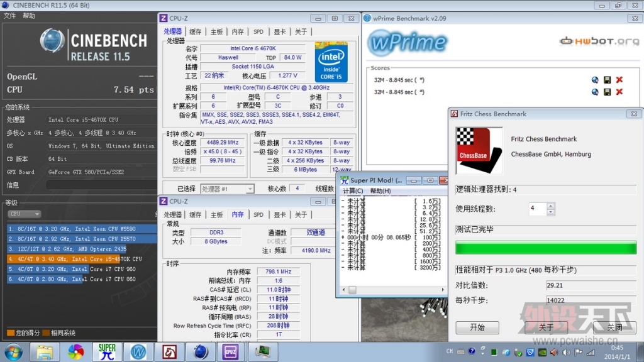Screen dimensions: 644x362
Task: Switch to the 内存 tab in the upper CPU-Z window
Action: (238, 31)
